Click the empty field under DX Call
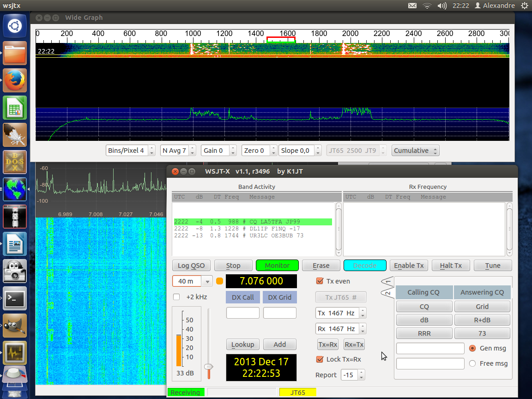 coord(242,313)
